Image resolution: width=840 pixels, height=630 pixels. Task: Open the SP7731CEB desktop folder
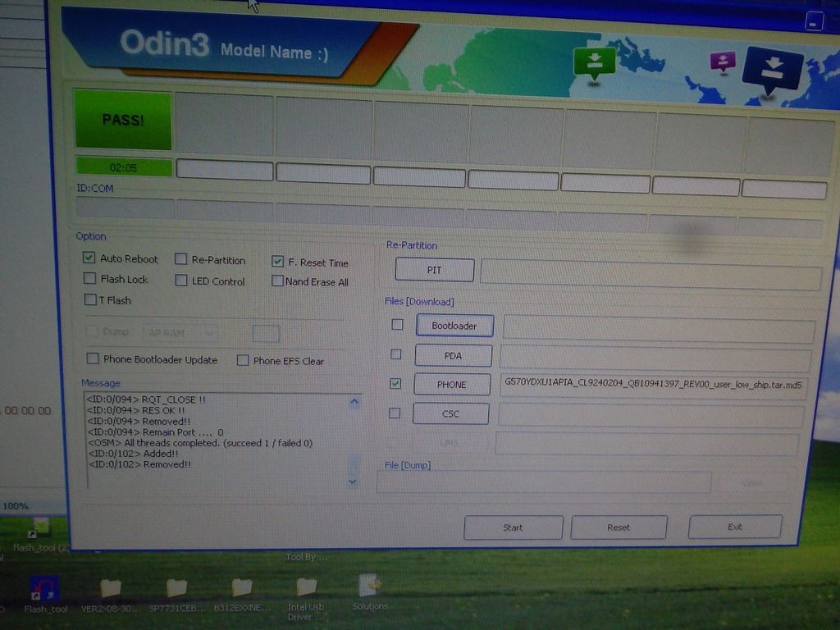[x=176, y=596]
